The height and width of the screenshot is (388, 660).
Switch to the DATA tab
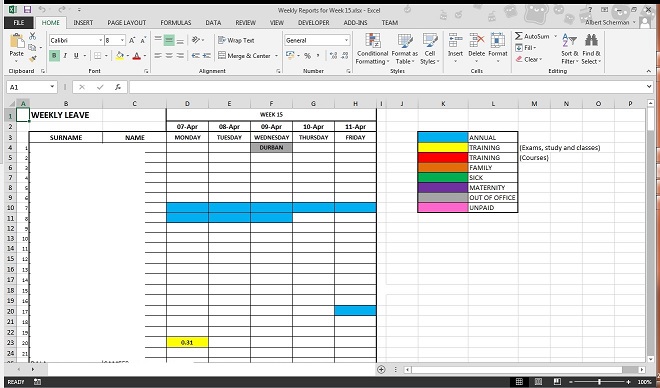pyautogui.click(x=213, y=23)
